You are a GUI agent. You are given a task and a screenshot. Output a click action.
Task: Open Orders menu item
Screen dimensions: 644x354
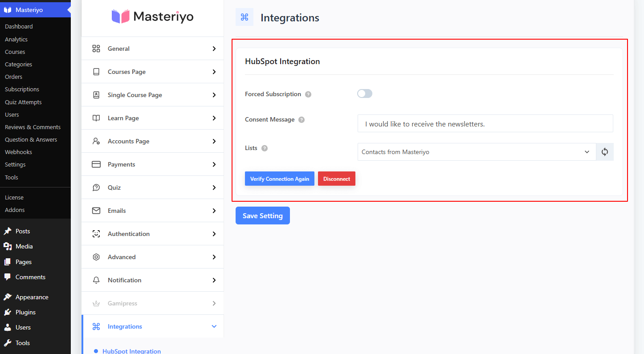(x=13, y=77)
